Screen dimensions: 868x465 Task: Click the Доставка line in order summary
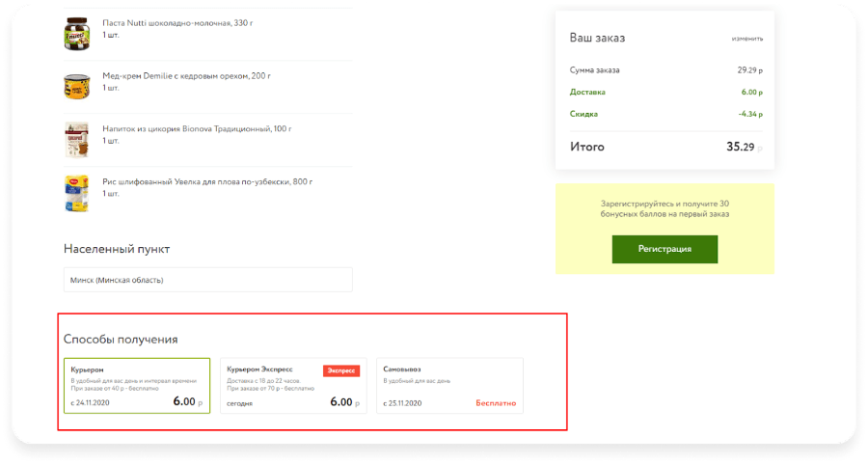point(665,92)
